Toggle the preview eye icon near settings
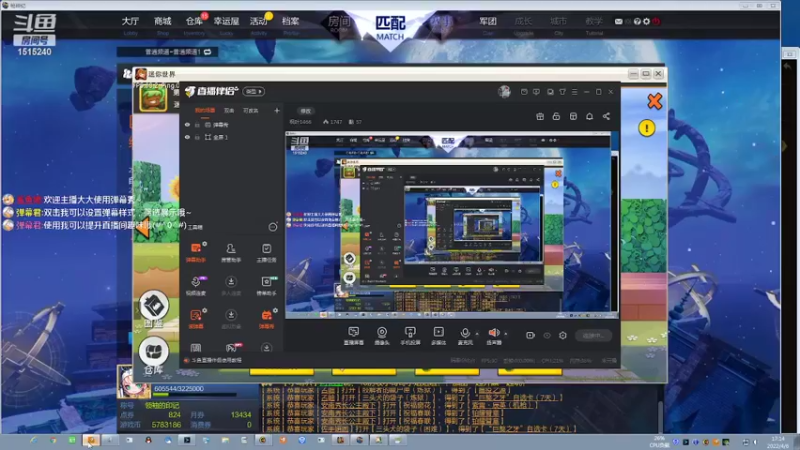 coord(547,335)
